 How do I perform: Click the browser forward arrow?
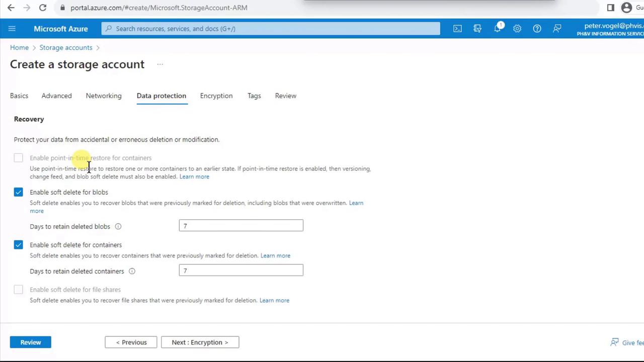[27, 8]
